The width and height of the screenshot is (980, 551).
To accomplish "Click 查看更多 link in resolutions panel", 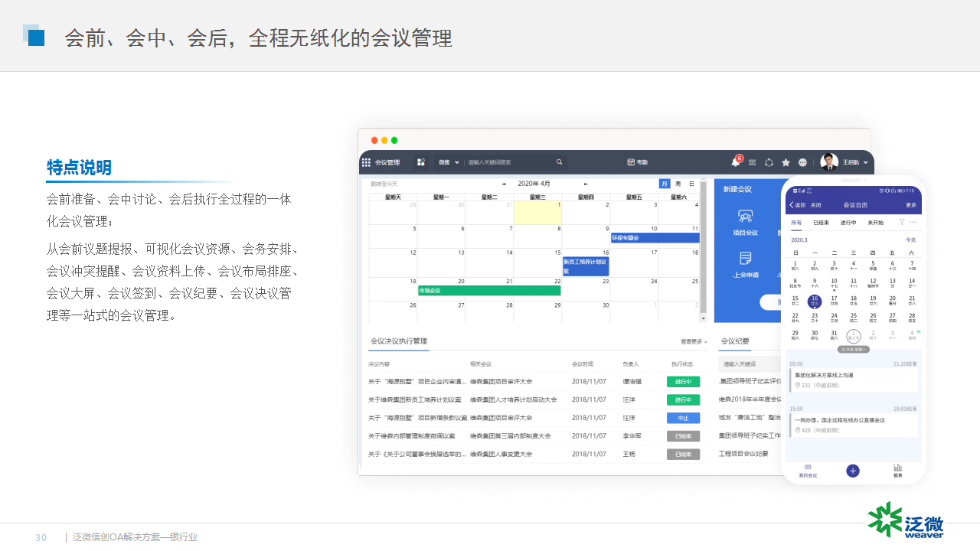I will point(694,341).
